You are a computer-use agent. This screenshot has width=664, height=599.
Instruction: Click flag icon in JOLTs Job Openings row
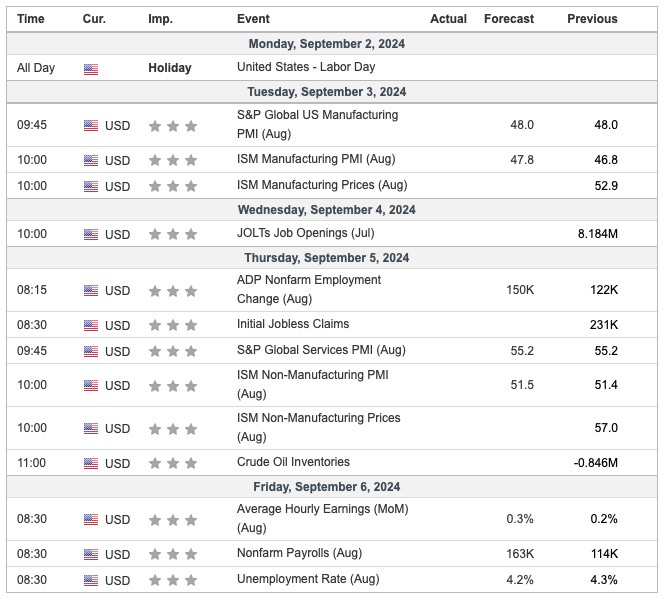91,234
